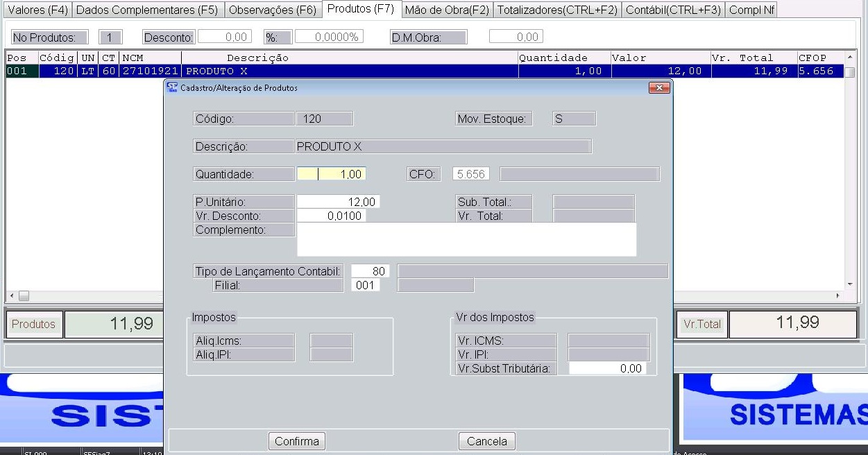The width and height of the screenshot is (868, 455).
Task: Click the Quantidade input field
Action: click(331, 174)
